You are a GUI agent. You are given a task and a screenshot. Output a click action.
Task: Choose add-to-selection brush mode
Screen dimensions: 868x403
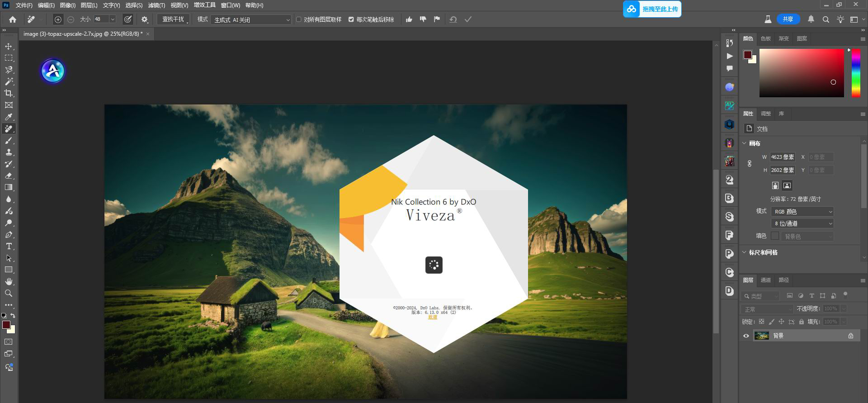[58, 19]
